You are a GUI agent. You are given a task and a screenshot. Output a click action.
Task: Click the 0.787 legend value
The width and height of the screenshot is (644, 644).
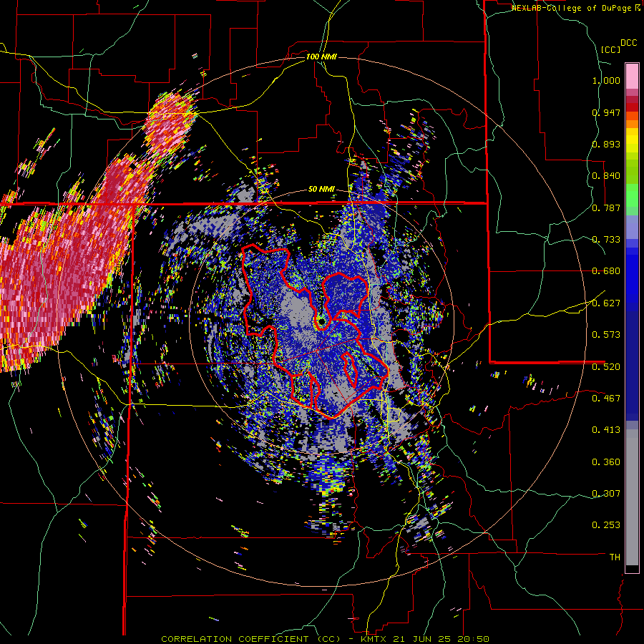[x=606, y=208]
